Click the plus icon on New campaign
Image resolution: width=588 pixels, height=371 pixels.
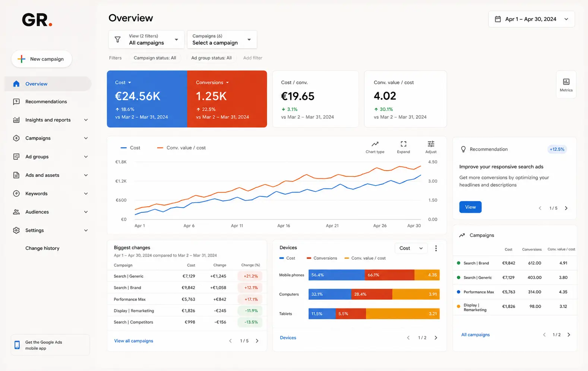coord(22,59)
